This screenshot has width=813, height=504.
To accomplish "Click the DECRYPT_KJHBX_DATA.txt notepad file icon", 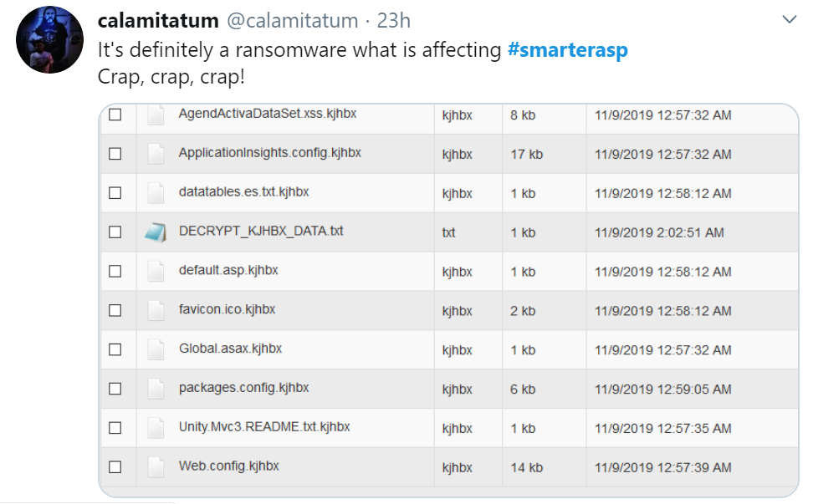I will click(156, 232).
